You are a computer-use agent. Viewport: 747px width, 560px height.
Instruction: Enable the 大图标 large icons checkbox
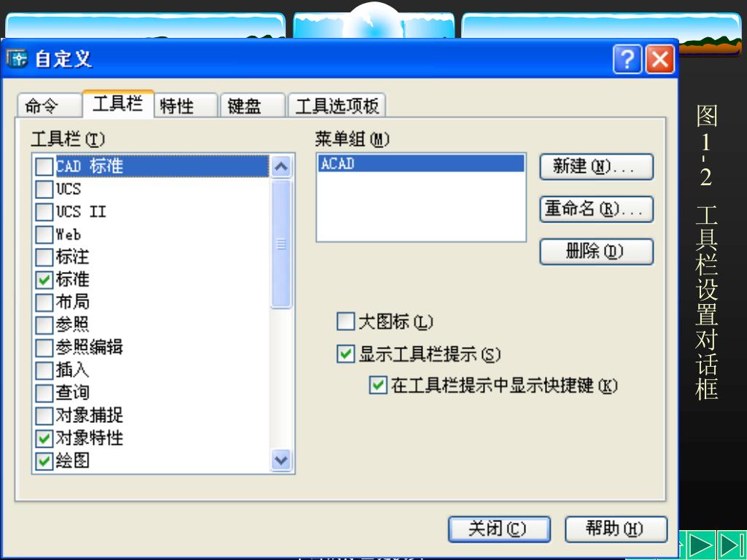tap(345, 322)
